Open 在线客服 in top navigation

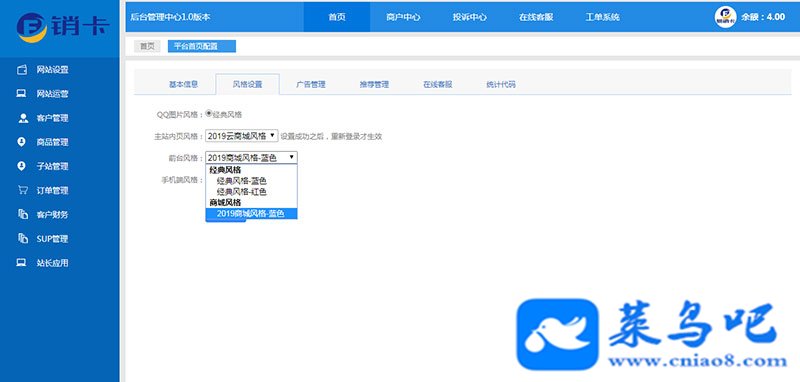tap(536, 17)
